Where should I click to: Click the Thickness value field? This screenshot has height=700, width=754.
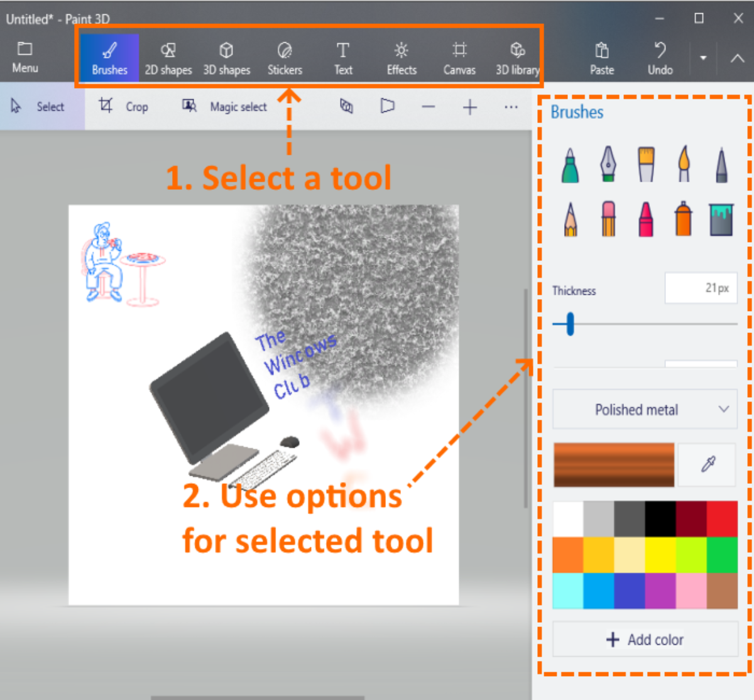coord(701,288)
